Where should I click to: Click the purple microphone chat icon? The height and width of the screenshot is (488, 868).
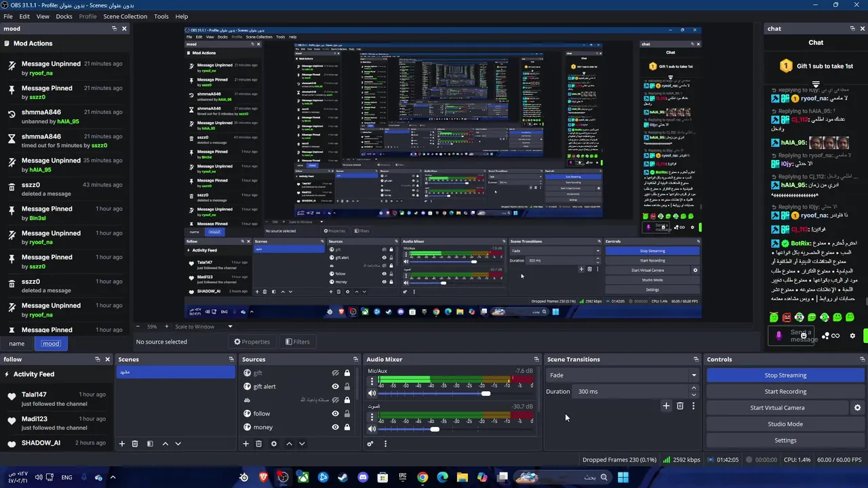(x=779, y=335)
